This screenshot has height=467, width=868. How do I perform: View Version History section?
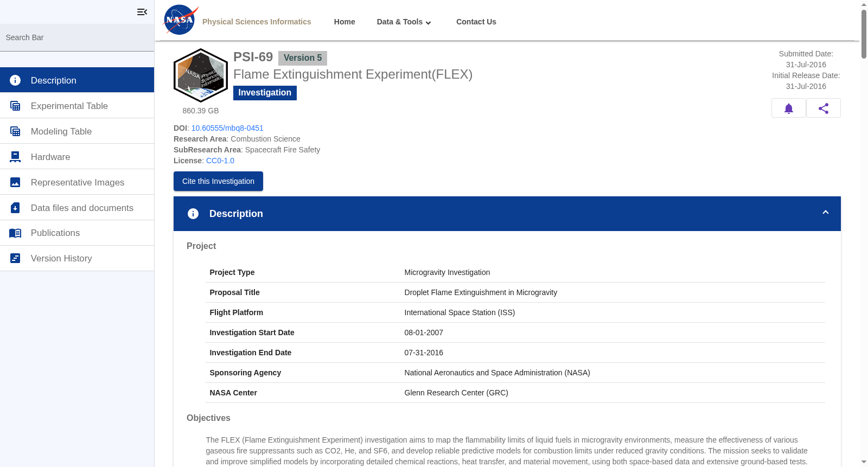coord(77,258)
